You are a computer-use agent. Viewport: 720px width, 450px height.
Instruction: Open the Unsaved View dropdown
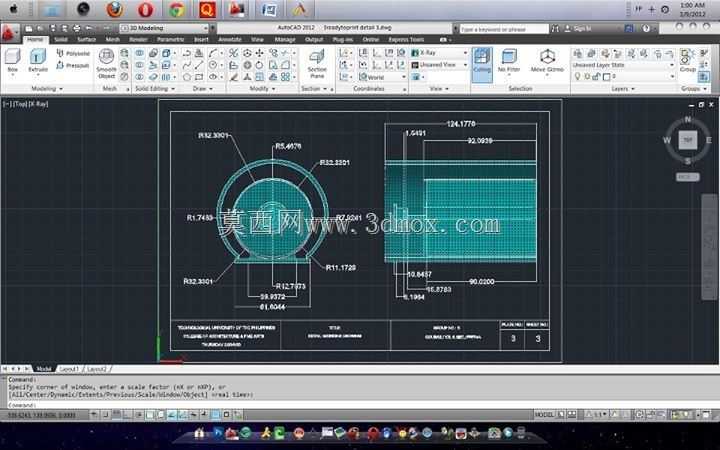click(x=439, y=65)
